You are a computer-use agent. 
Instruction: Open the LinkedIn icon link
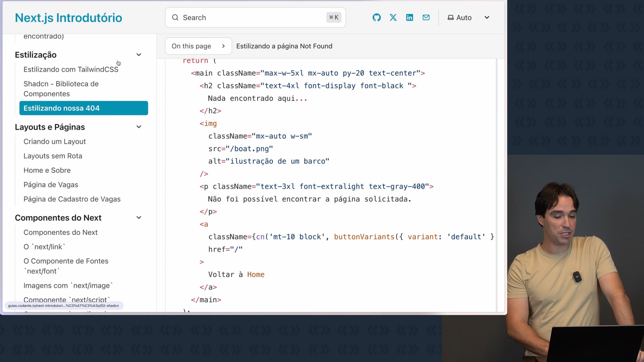tap(410, 17)
